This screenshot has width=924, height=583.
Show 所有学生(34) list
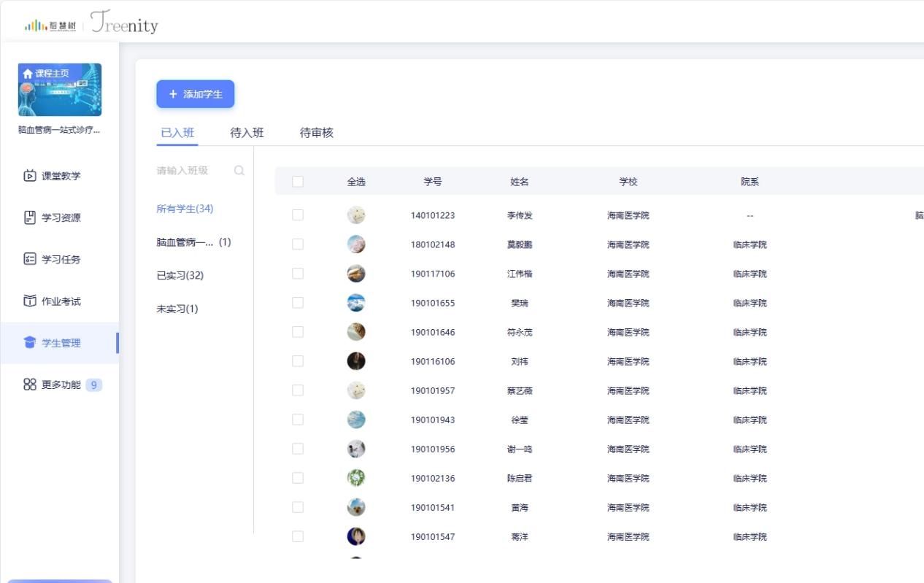tap(185, 209)
